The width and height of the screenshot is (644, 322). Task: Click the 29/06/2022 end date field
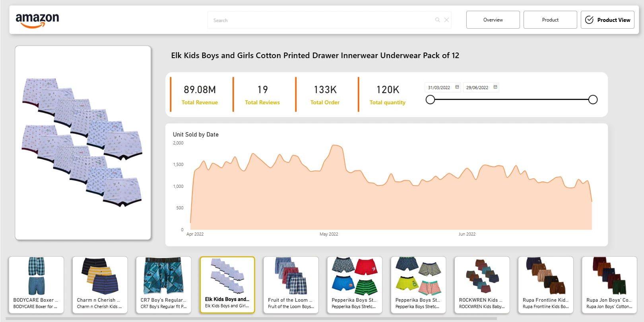coord(481,88)
